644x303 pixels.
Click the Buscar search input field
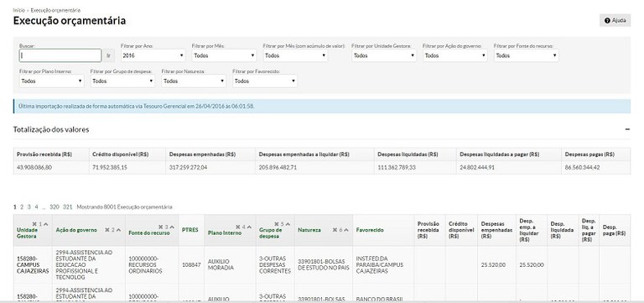tap(60, 55)
